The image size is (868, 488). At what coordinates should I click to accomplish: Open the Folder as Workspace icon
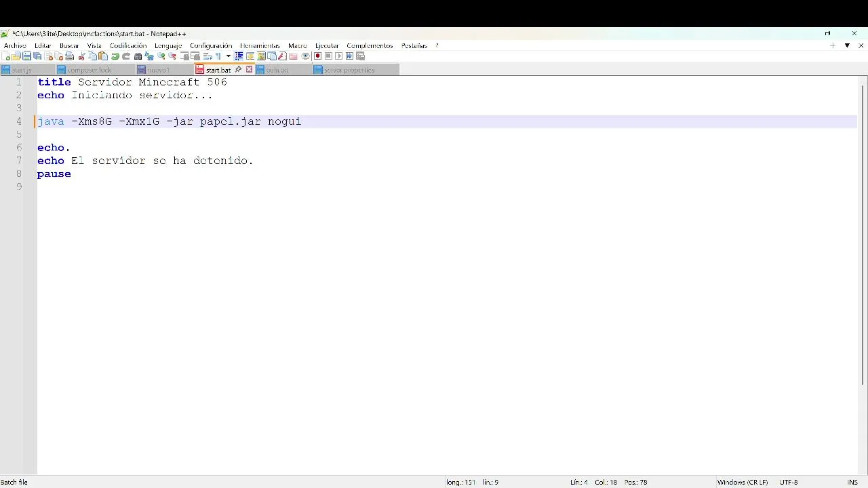point(293,56)
